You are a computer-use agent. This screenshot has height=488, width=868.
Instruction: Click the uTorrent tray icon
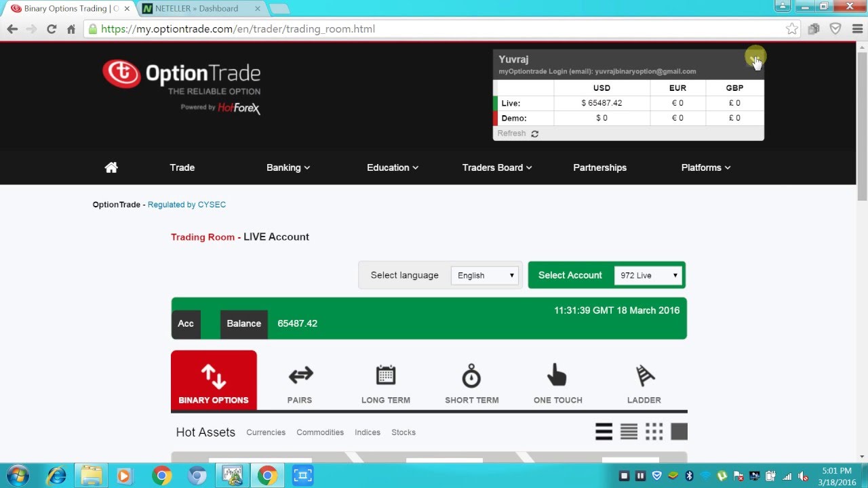pyautogui.click(x=722, y=476)
